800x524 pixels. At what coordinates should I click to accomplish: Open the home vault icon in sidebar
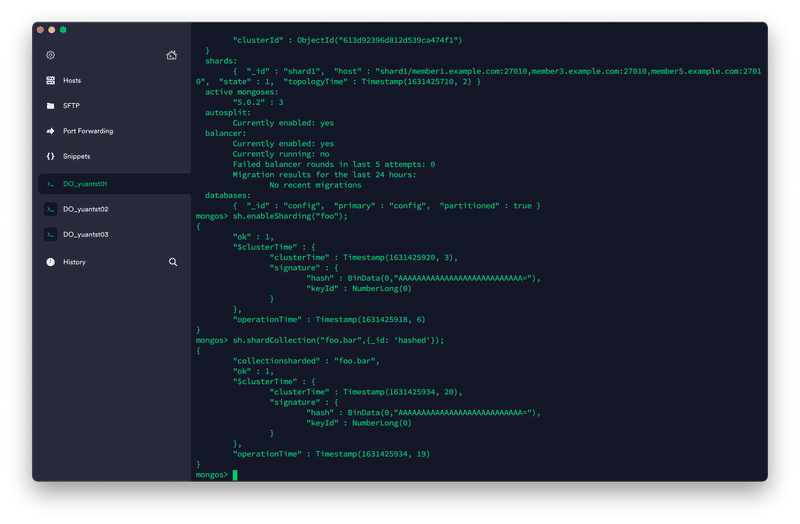pos(171,55)
